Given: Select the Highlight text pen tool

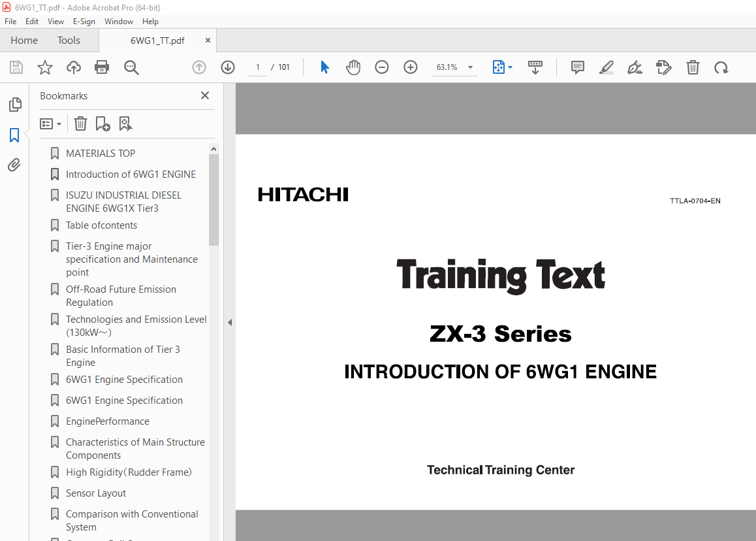Looking at the screenshot, I should 606,67.
